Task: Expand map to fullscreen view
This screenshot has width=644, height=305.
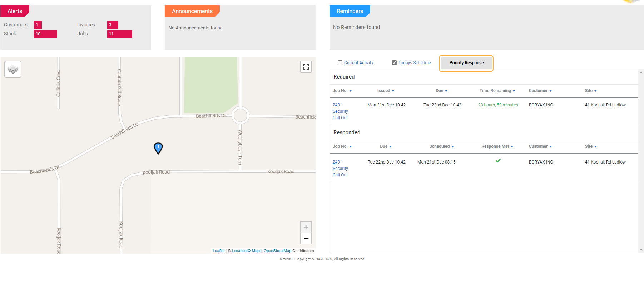Action: [x=306, y=67]
